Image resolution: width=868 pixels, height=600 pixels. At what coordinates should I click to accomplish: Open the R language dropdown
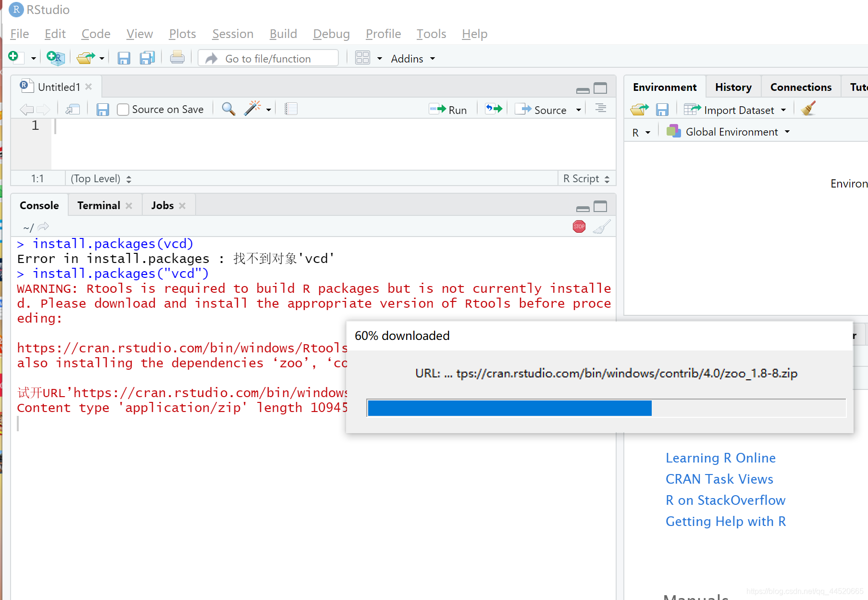(641, 132)
